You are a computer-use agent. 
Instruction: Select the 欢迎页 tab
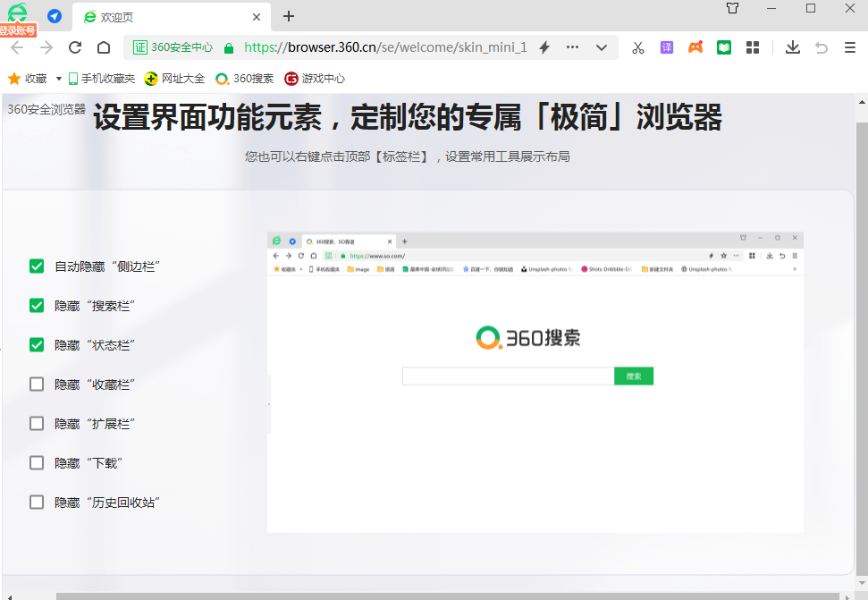[172, 17]
